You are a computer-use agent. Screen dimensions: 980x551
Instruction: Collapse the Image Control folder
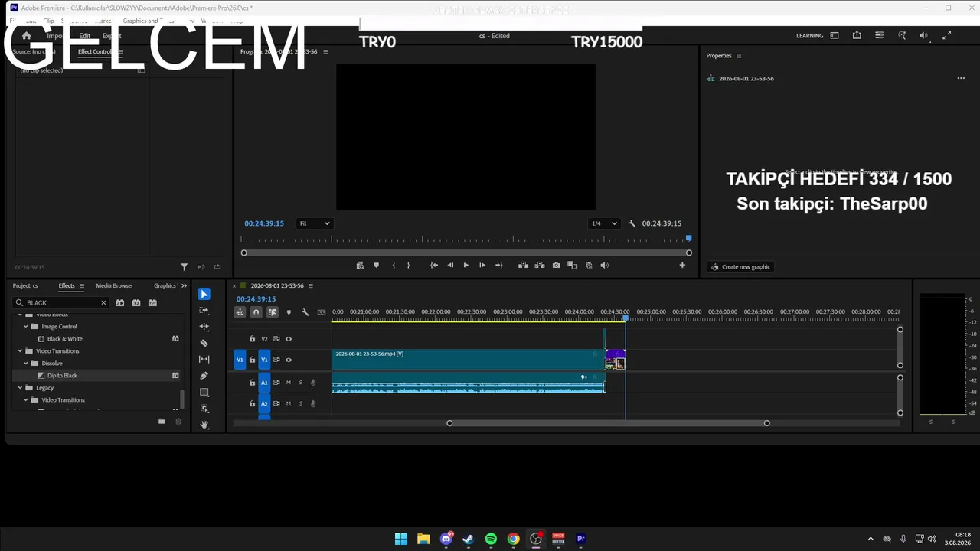[25, 327]
